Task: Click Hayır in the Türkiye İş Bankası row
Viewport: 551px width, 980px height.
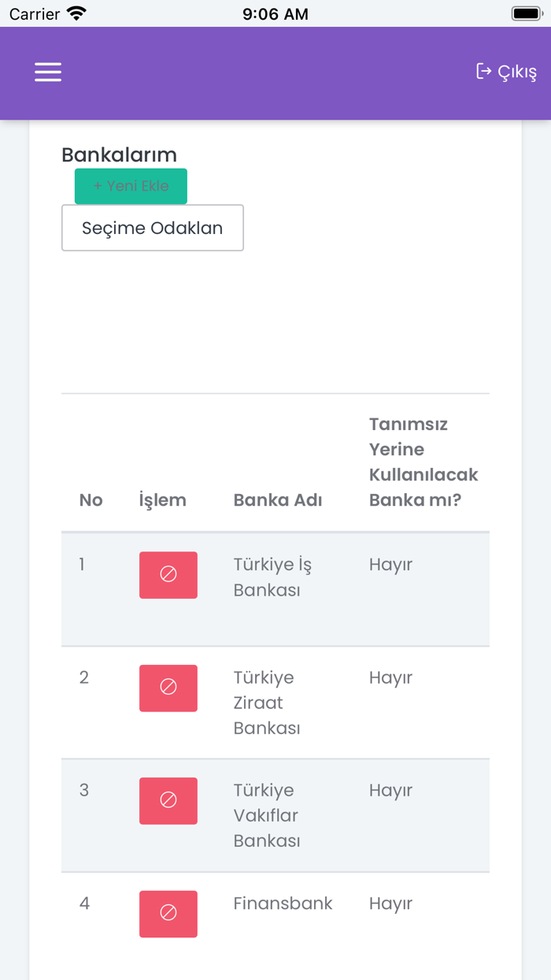Action: [x=390, y=565]
